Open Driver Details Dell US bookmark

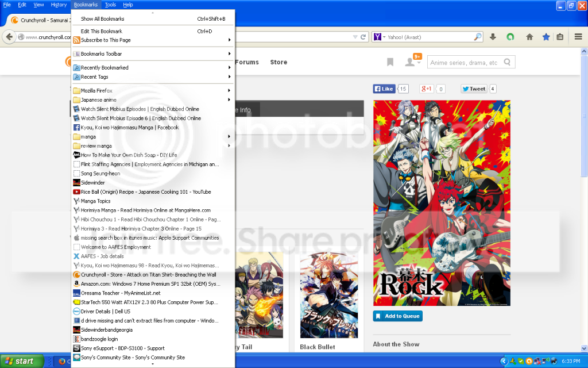pyautogui.click(x=153, y=311)
